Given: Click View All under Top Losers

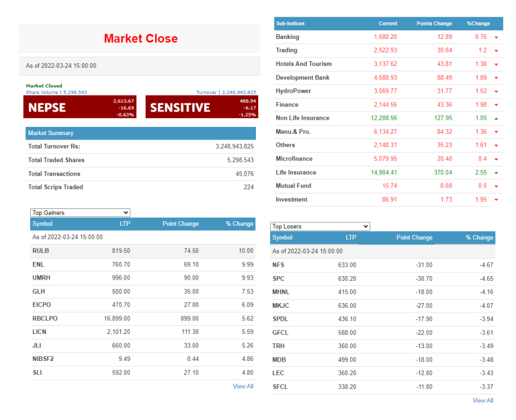Looking at the screenshot, I should (483, 401).
